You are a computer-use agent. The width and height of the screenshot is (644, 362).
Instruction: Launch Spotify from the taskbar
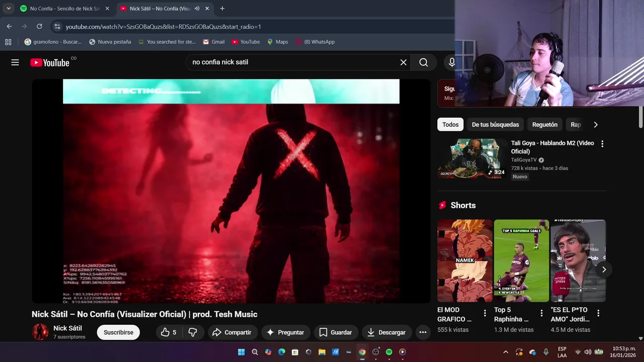(389, 352)
